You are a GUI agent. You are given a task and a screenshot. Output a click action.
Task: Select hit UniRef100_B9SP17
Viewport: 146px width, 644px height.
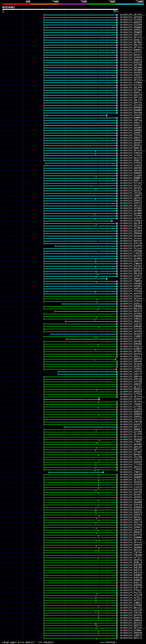coord(131,55)
